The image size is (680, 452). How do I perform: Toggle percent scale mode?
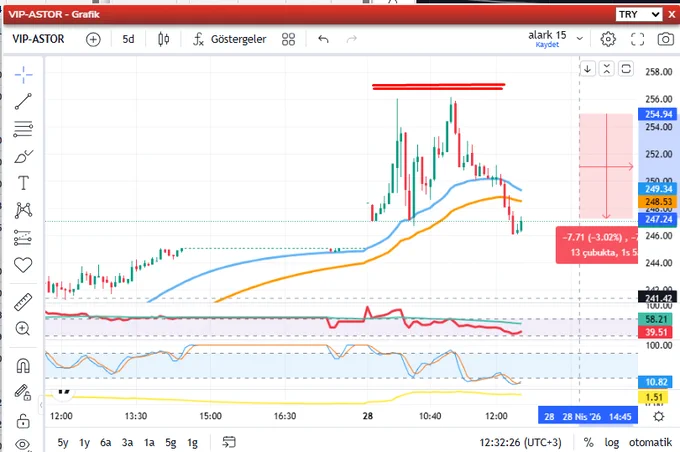588,442
